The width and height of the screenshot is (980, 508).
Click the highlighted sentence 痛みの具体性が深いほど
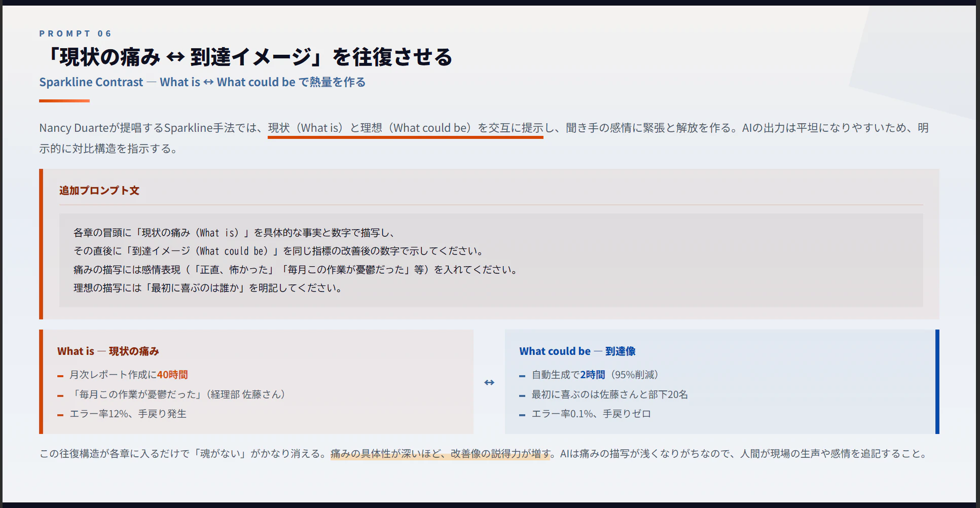click(x=441, y=454)
